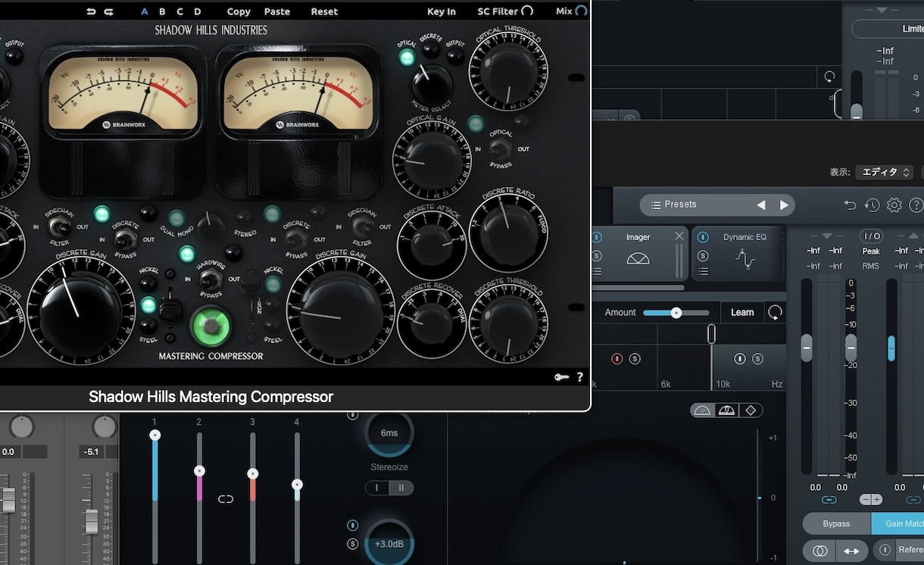
Task: Toggle Stereoize mode I
Action: click(377, 488)
